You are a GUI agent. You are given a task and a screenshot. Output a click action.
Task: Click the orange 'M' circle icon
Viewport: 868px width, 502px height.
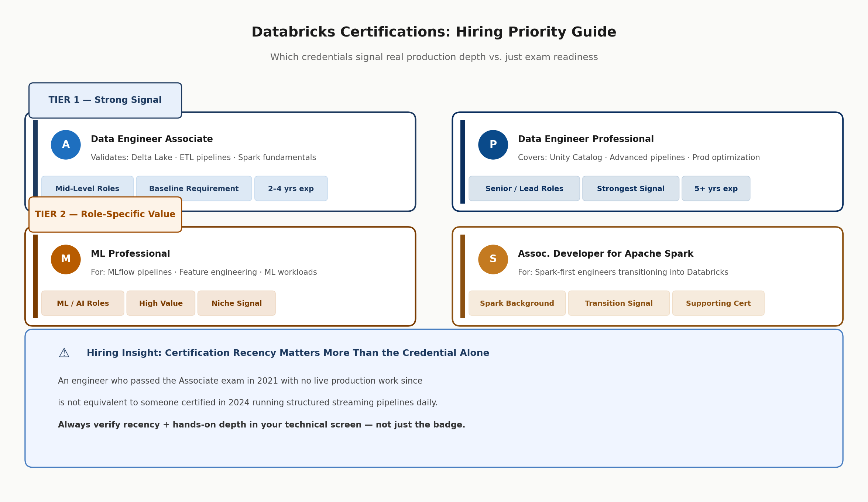pyautogui.click(x=66, y=259)
